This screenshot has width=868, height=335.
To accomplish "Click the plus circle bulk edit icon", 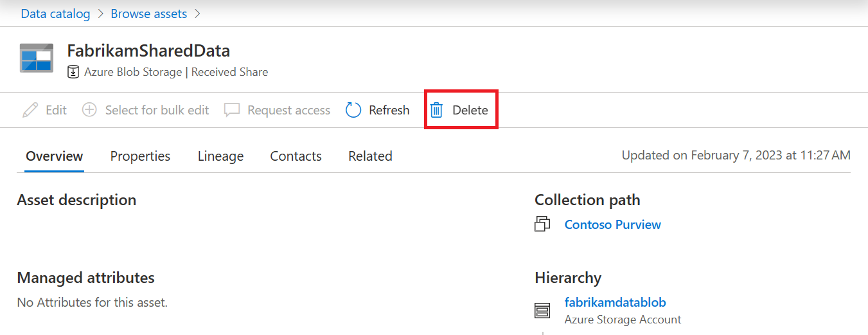I will tap(90, 110).
